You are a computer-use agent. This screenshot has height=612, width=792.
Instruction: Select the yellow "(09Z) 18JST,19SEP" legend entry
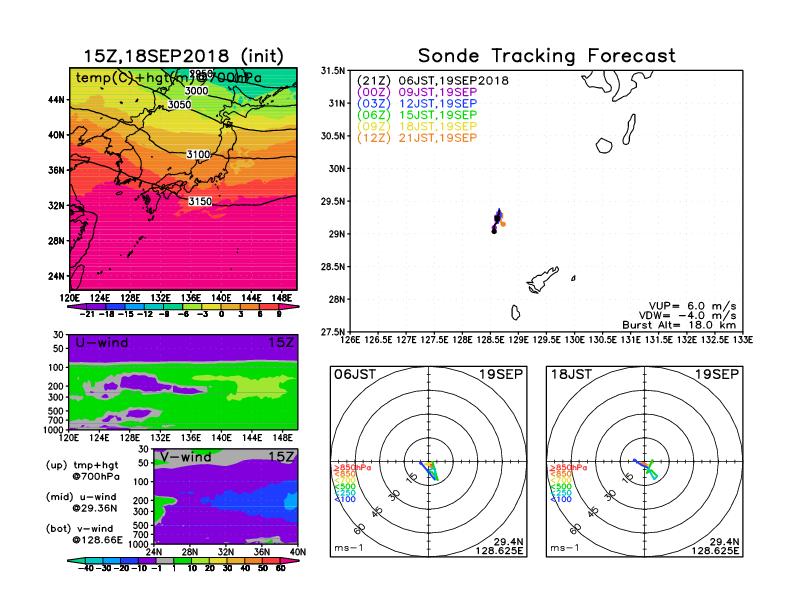click(417, 127)
